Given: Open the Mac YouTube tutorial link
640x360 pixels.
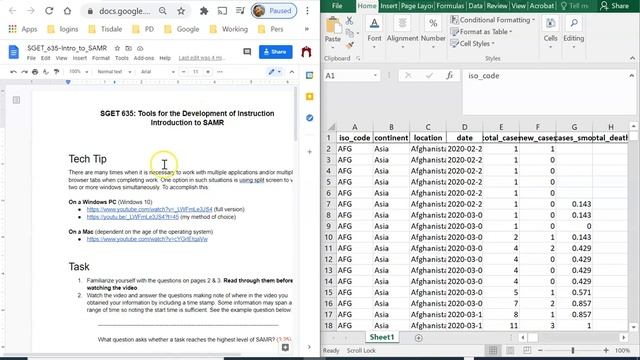Looking at the screenshot, I should (147, 239).
